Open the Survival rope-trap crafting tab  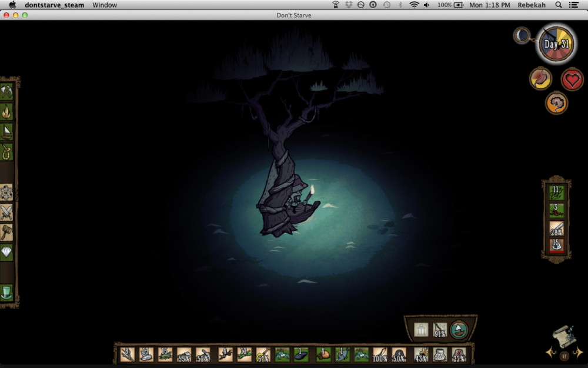tap(6, 151)
